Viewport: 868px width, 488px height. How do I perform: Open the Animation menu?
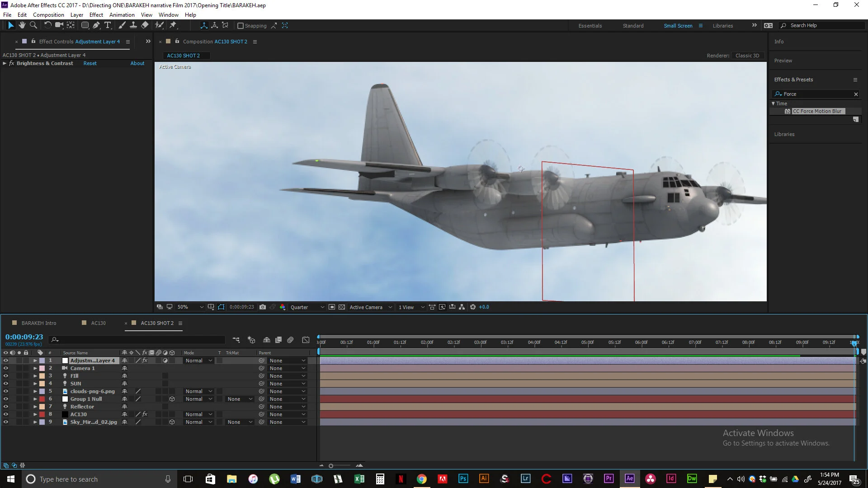[x=122, y=14]
